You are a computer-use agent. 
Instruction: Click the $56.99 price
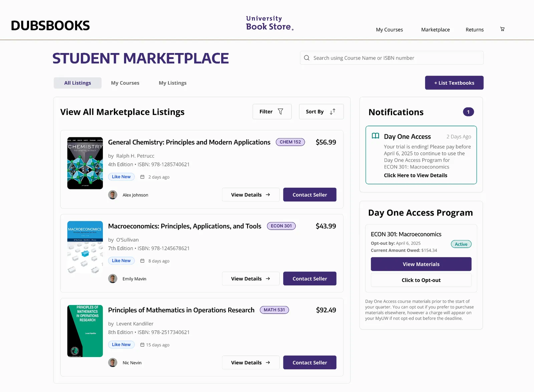[326, 142]
